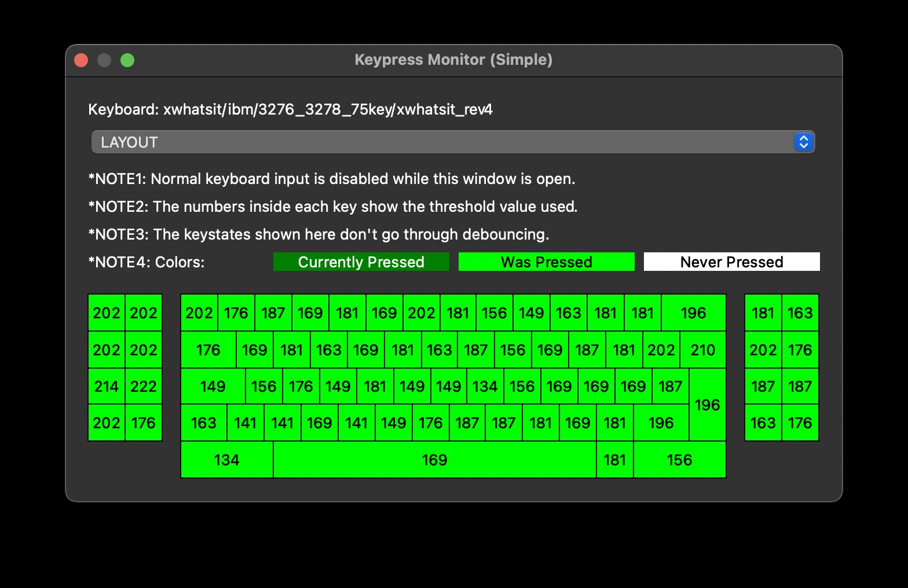Click the blue chevron arrows on LAYOUT selector
908x588 pixels.
tap(803, 142)
